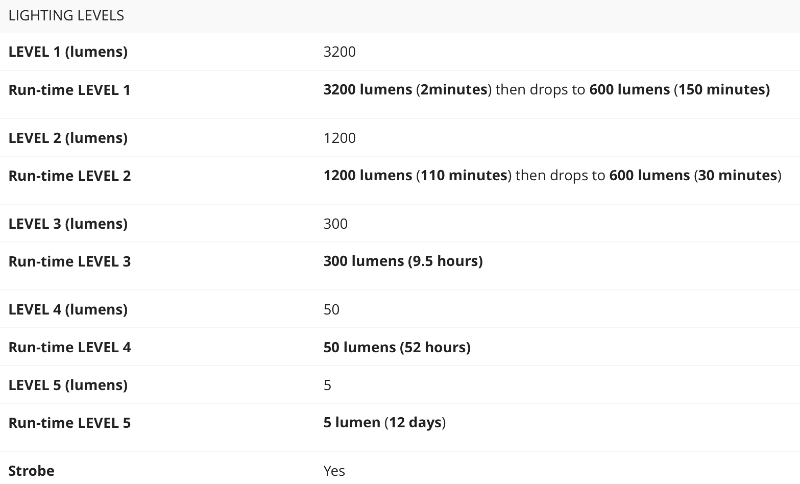The image size is (800, 484).
Task: Select the LEVEL 2 (lumens) row label
Action: pyautogui.click(x=67, y=138)
